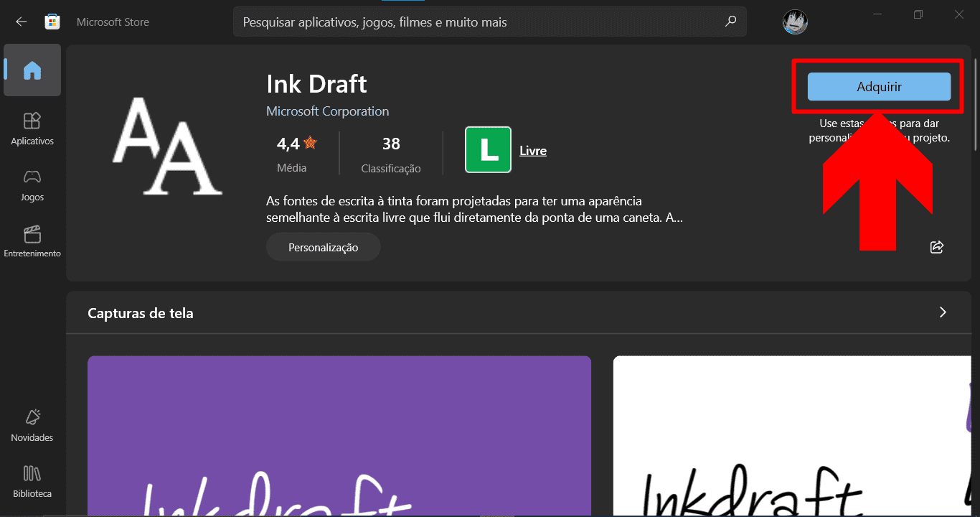Open the Livre rating link
The width and height of the screenshot is (980, 517).
pos(533,151)
